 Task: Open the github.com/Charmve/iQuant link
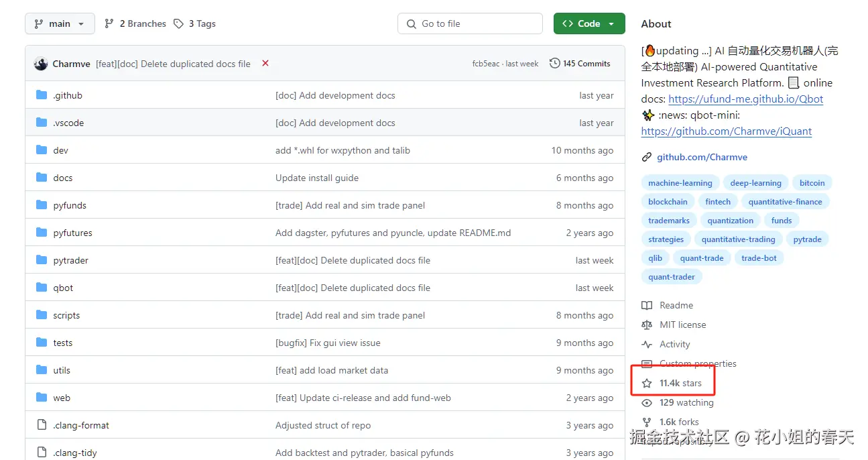pyautogui.click(x=727, y=131)
